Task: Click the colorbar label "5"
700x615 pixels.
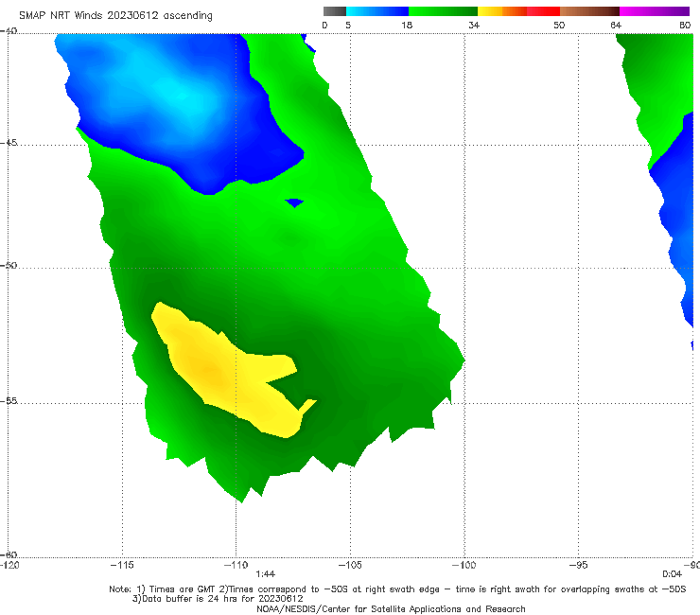Action: point(348,25)
